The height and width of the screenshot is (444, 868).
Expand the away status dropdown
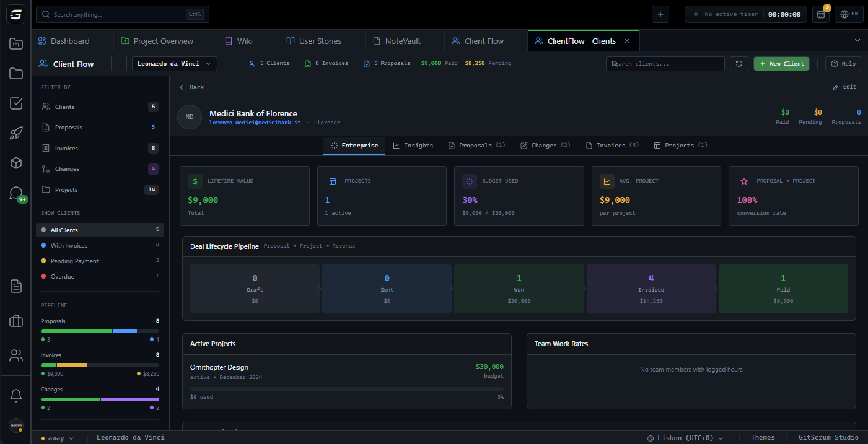[x=57, y=437]
